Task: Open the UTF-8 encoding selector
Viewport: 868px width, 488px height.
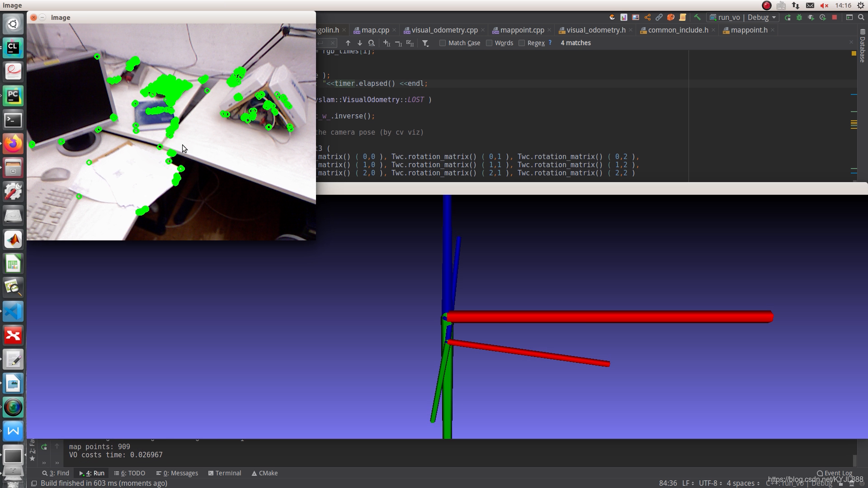Action: coord(710,483)
